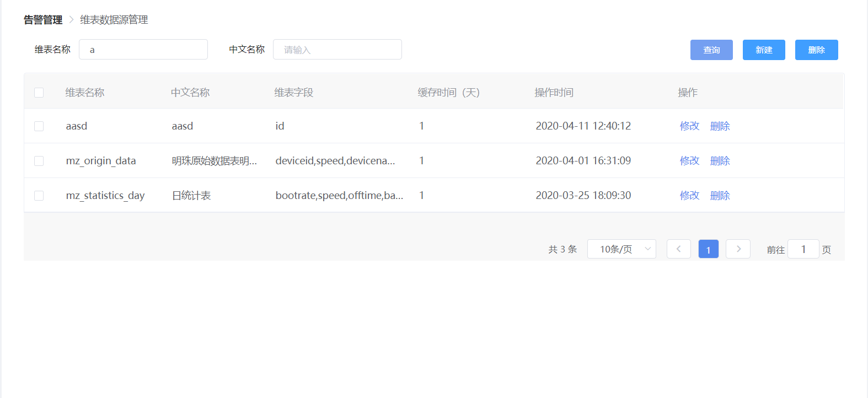Click the id field cell
This screenshot has height=398, width=868.
click(280, 126)
